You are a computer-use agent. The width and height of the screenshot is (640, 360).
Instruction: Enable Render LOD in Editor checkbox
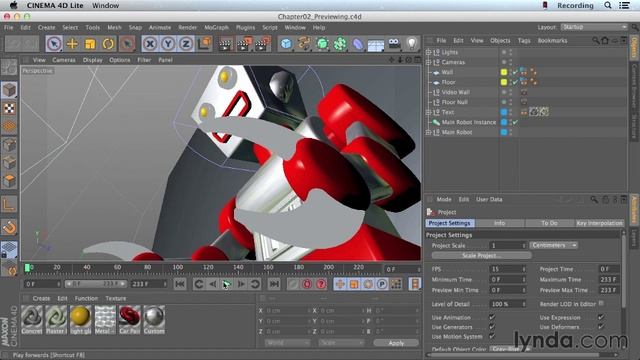coord(601,303)
